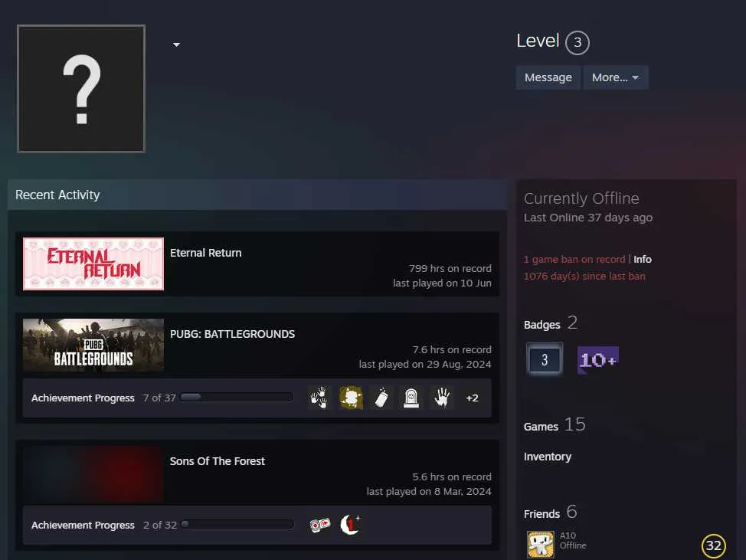Screen dimensions: 746x560
Task: Open the PUBG: BATTLEGROUNDS banner image
Action: point(93,345)
